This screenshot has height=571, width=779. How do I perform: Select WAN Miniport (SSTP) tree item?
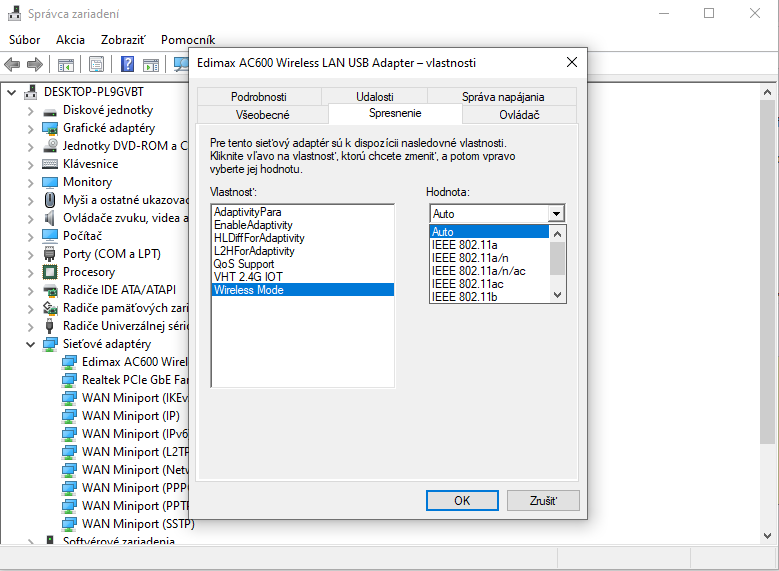click(138, 524)
